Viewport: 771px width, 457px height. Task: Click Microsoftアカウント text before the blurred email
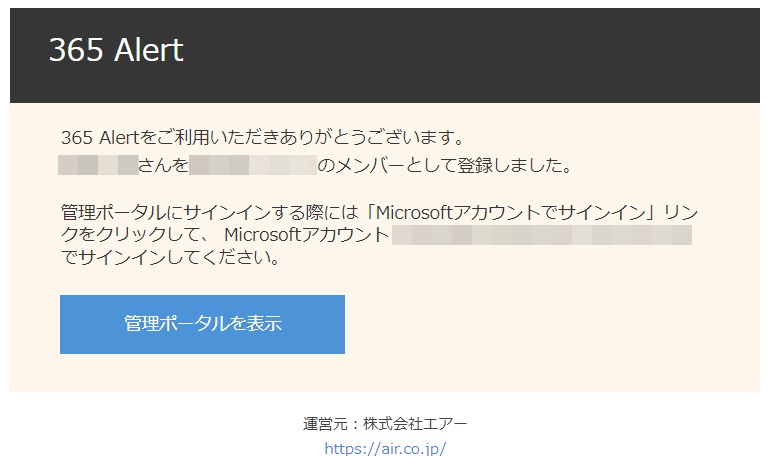click(x=306, y=236)
